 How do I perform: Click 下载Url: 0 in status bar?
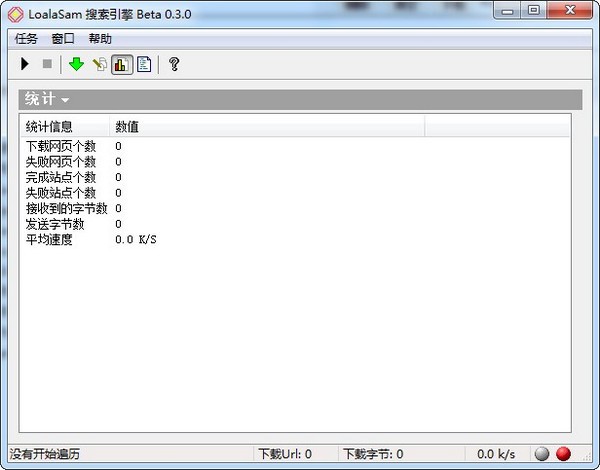285,454
